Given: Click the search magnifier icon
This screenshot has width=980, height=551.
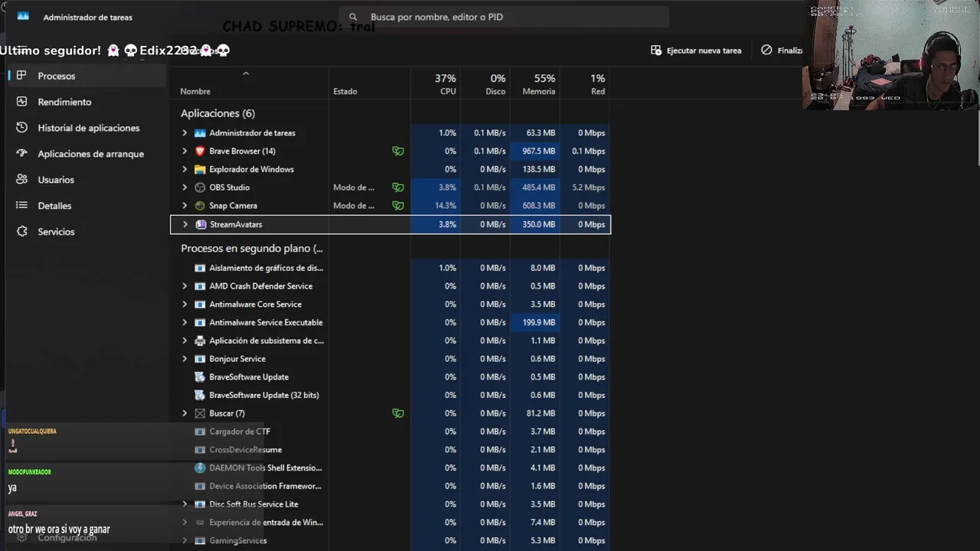Looking at the screenshot, I should click(x=353, y=17).
